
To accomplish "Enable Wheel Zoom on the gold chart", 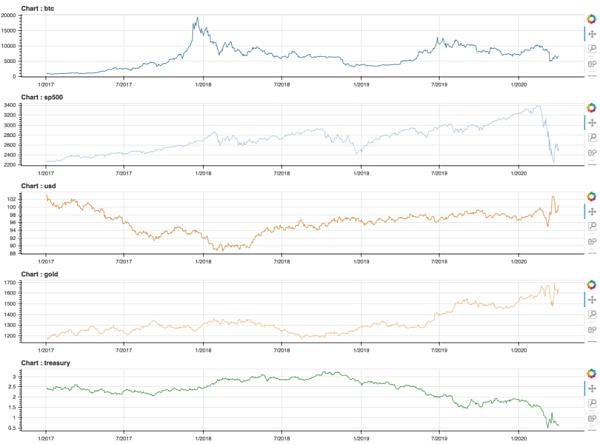I will click(x=591, y=330).
